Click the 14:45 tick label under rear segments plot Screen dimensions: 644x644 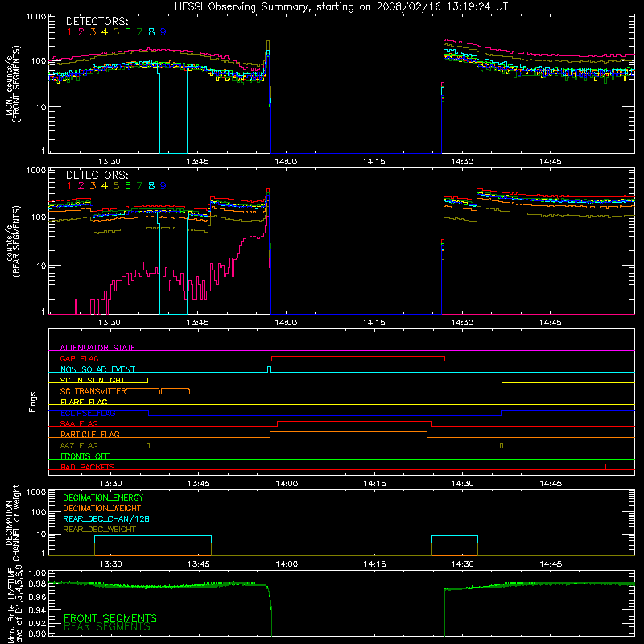(x=551, y=323)
